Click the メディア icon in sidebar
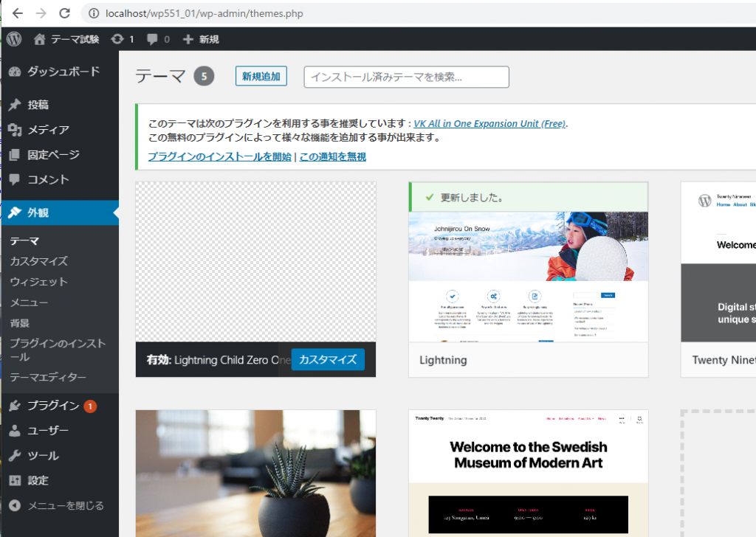This screenshot has width=756, height=537. tap(15, 130)
